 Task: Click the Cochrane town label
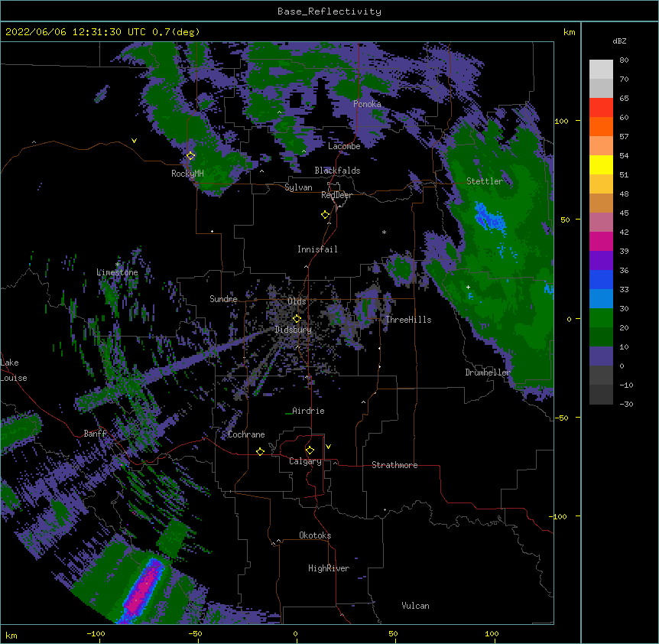pyautogui.click(x=246, y=434)
